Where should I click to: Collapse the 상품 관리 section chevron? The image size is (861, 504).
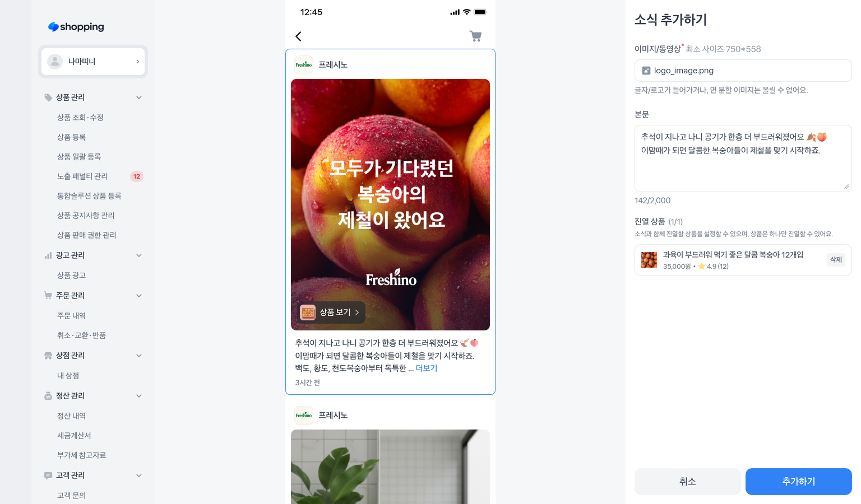click(x=139, y=97)
